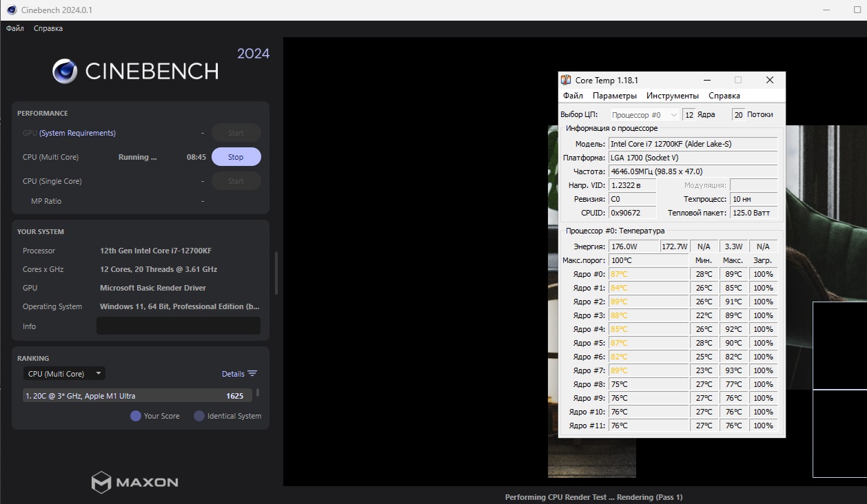Click the 08:45 elapsed timer
Image resolution: width=867 pixels, height=504 pixels.
pyautogui.click(x=196, y=157)
